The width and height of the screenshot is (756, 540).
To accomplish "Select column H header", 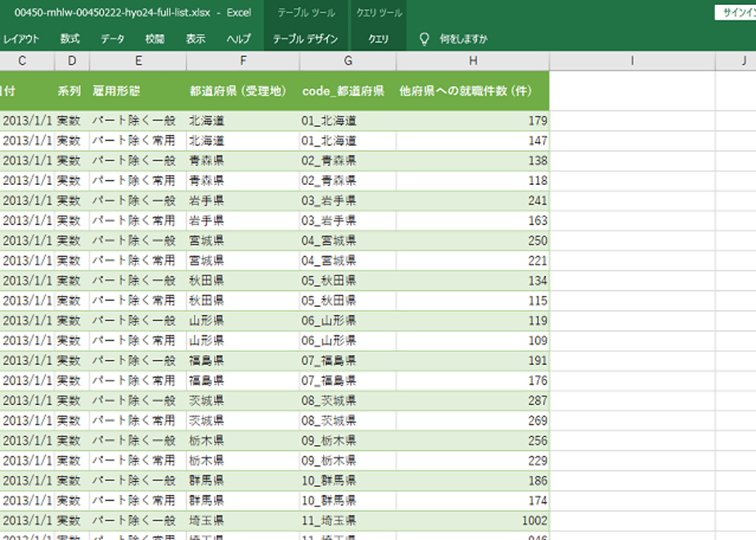I will [x=473, y=61].
